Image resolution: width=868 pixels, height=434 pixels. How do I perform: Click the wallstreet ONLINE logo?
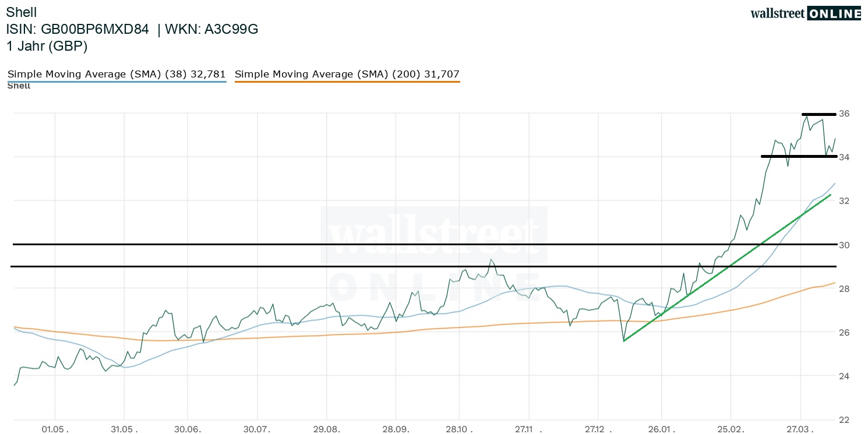(805, 13)
